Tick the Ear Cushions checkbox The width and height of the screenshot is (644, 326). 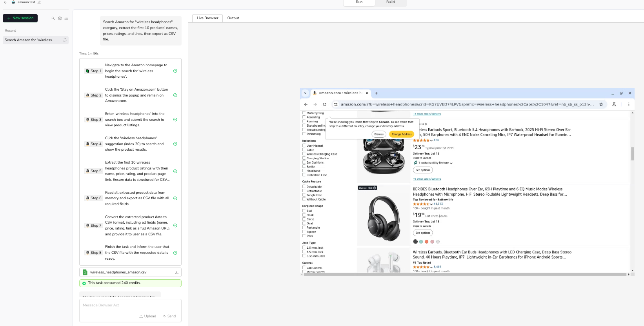coord(304,162)
